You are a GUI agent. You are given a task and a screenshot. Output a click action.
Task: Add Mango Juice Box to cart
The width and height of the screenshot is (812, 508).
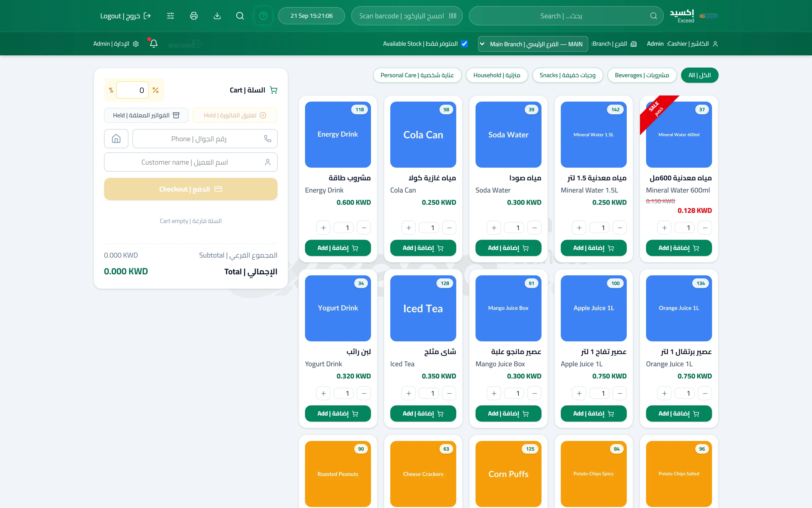click(x=508, y=414)
